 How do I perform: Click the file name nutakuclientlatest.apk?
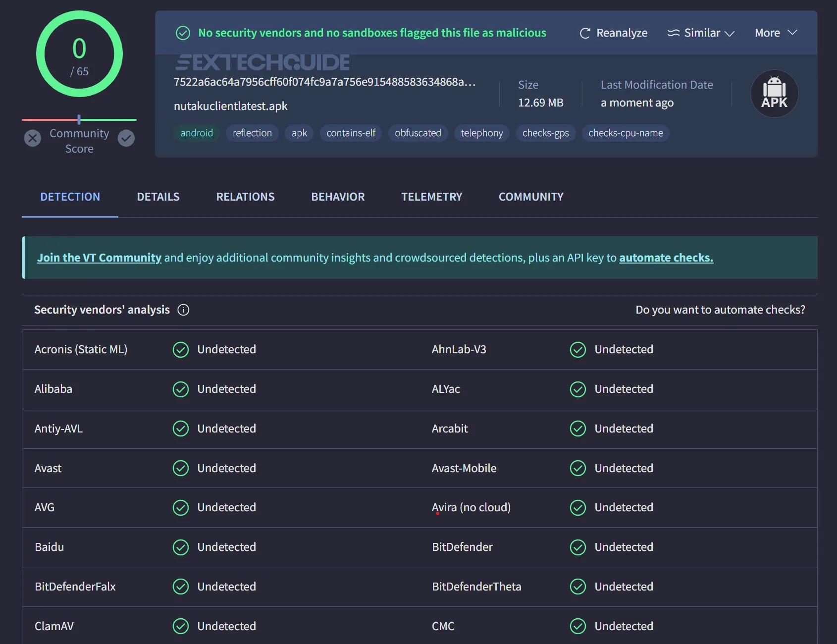(230, 106)
